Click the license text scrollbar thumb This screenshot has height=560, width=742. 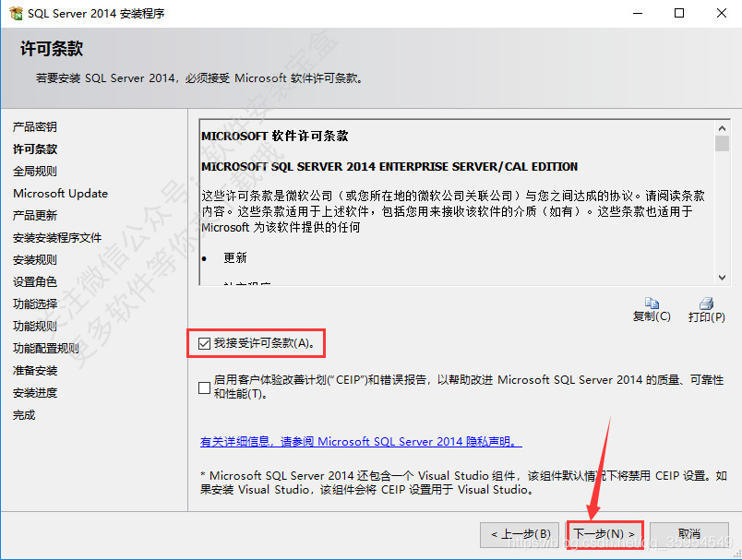pos(722,143)
